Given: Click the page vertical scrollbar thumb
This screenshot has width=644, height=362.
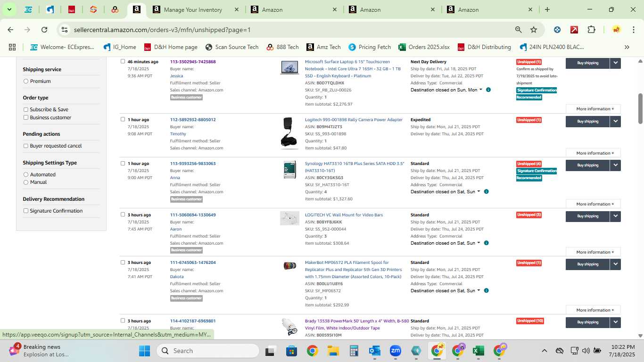Looking at the screenshot, I should (640, 108).
